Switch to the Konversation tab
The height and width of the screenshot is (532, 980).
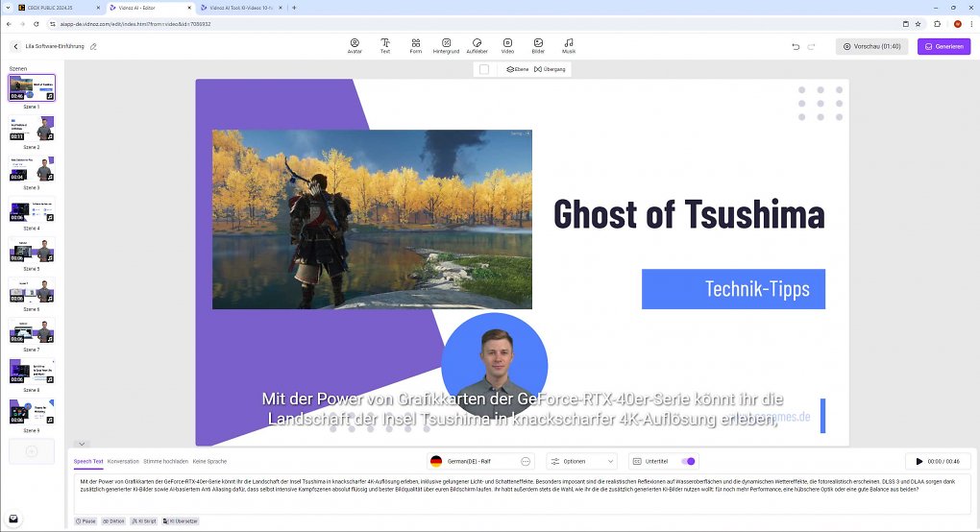(x=123, y=462)
